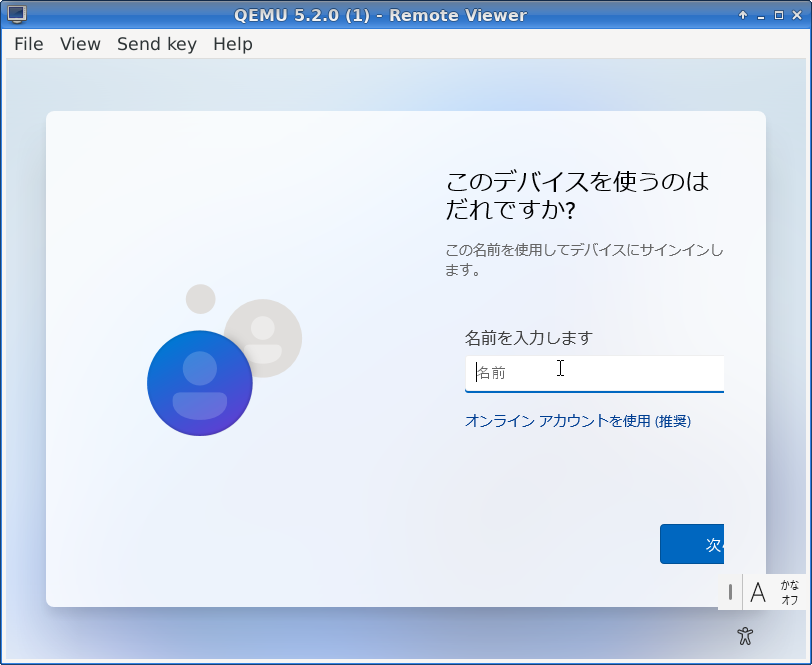
Task: Maximize the Remote Viewer window
Action: tap(779, 15)
